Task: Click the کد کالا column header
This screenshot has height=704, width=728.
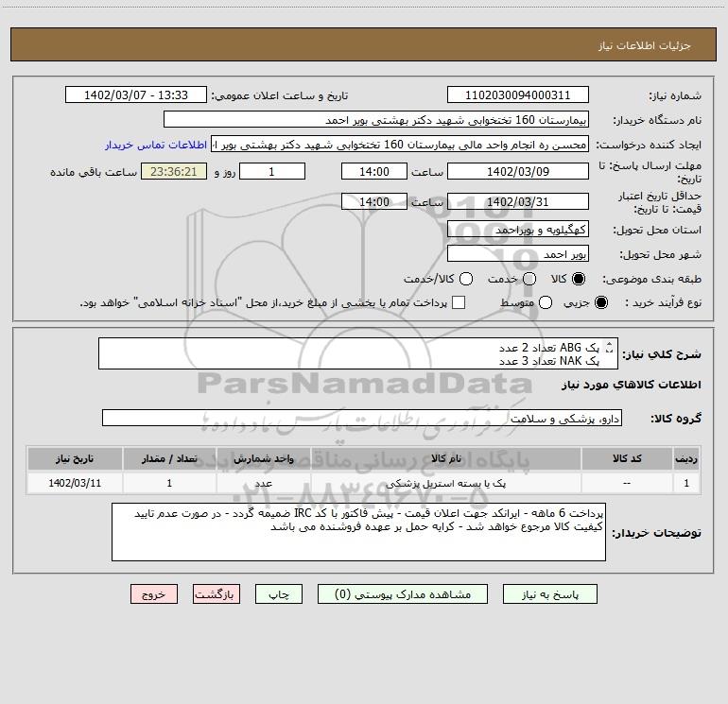Action: pos(627,458)
